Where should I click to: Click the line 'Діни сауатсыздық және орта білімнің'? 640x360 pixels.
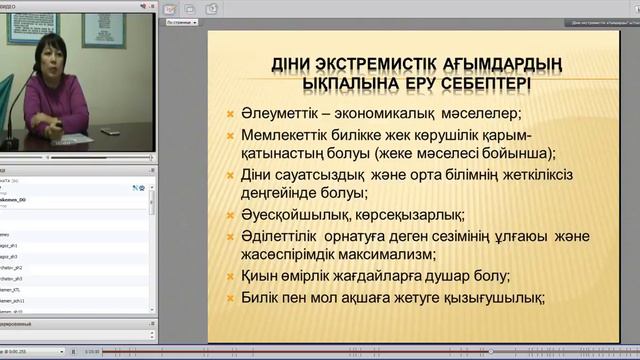click(369, 175)
